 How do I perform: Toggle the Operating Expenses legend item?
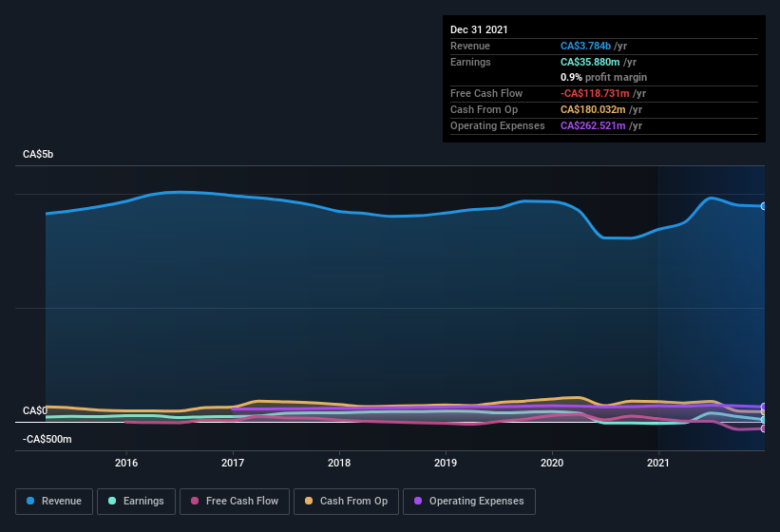(x=469, y=502)
